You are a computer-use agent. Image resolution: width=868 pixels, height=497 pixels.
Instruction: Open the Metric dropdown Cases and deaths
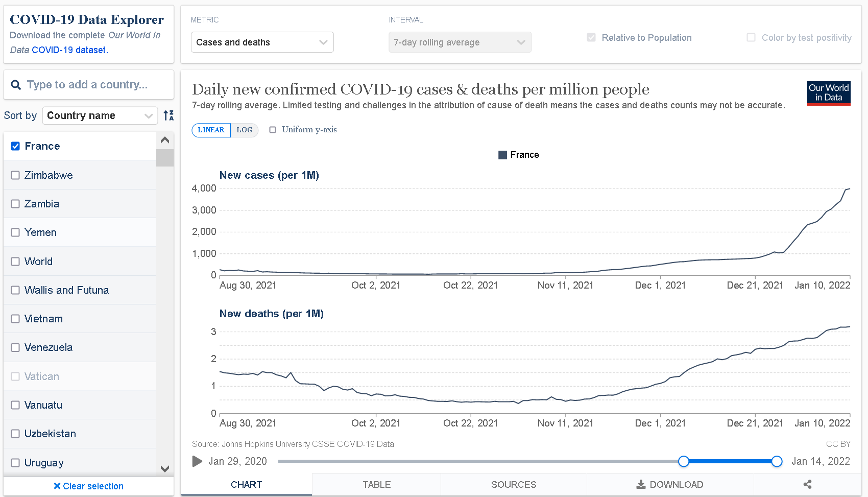point(262,42)
